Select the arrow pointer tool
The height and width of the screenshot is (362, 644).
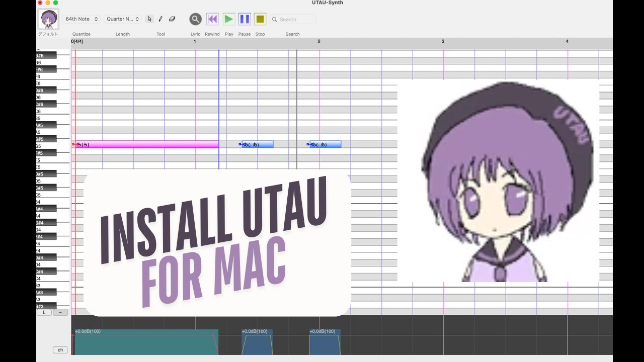click(149, 19)
